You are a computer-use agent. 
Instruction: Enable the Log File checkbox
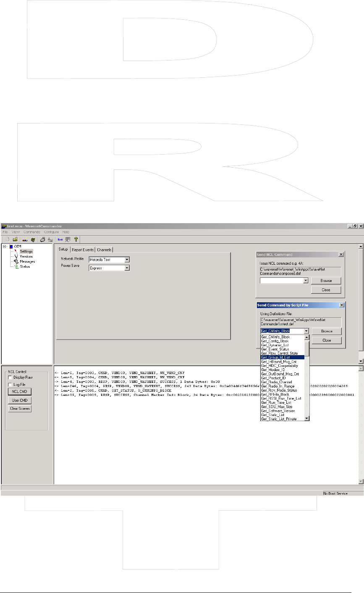[10, 384]
